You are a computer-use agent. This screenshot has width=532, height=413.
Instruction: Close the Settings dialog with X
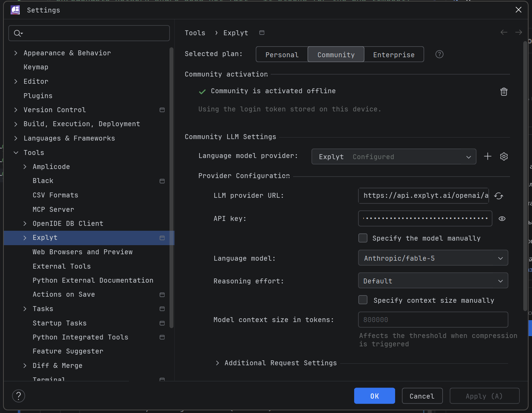click(x=518, y=10)
